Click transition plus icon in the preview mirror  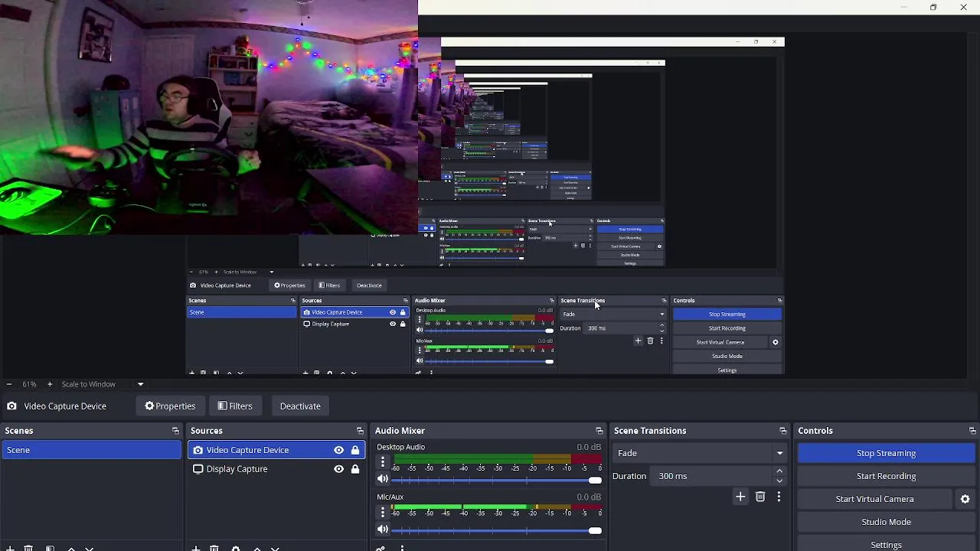[638, 341]
